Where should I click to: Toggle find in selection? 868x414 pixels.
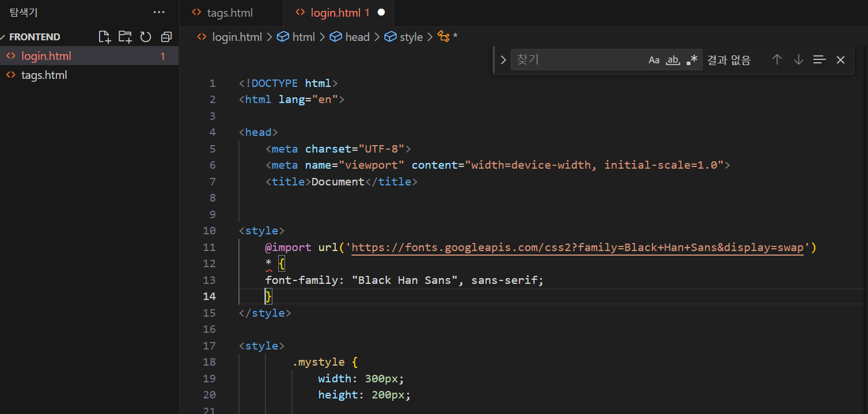[820, 59]
